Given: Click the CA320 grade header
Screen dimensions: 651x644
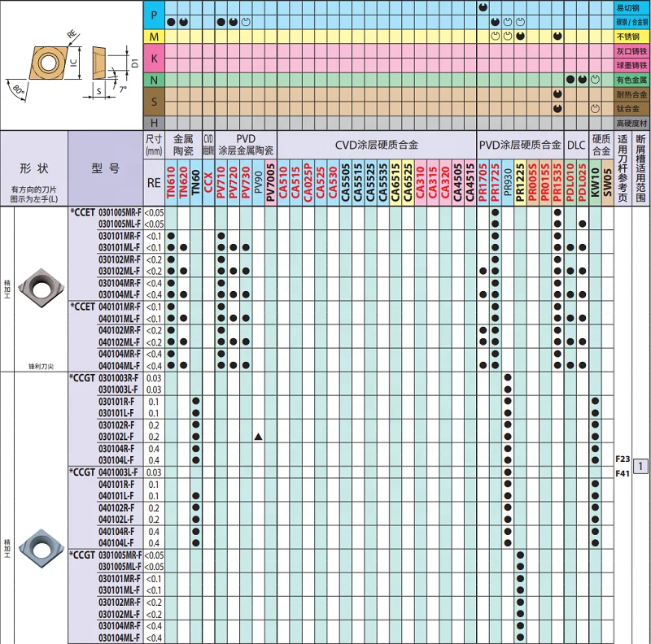Looking at the screenshot, I should pos(445,183).
